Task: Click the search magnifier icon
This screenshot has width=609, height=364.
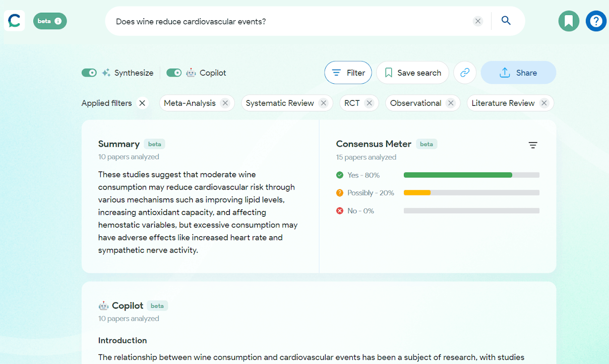Action: coord(506,21)
